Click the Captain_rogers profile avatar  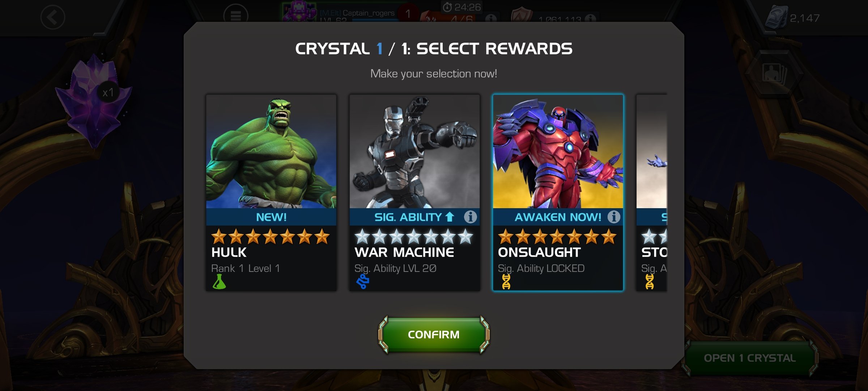coord(299,11)
